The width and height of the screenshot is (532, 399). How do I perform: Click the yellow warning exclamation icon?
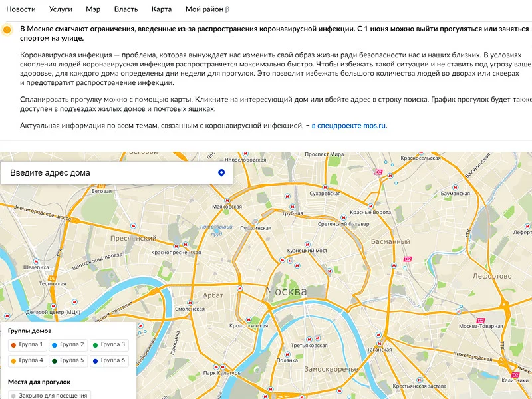click(7, 29)
